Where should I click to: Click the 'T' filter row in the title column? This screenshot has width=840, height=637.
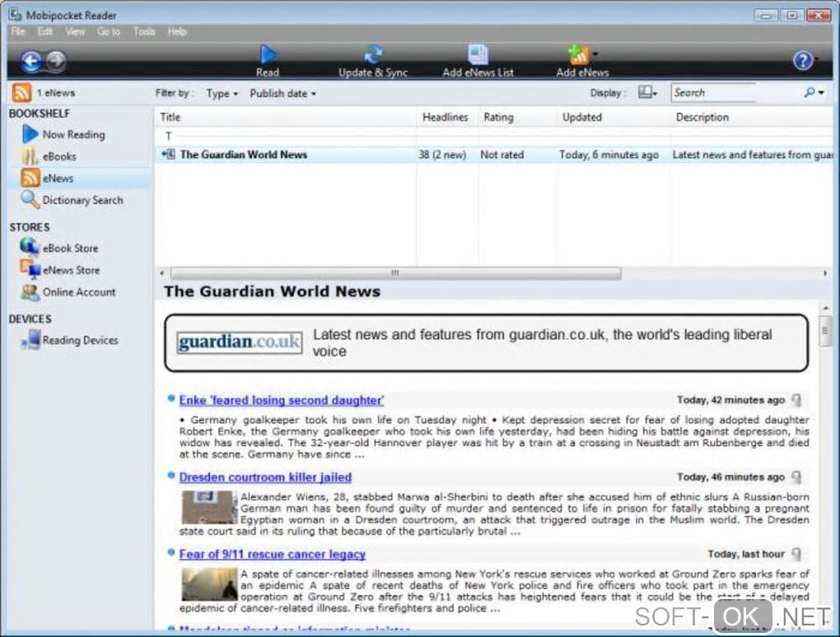pyautogui.click(x=168, y=136)
